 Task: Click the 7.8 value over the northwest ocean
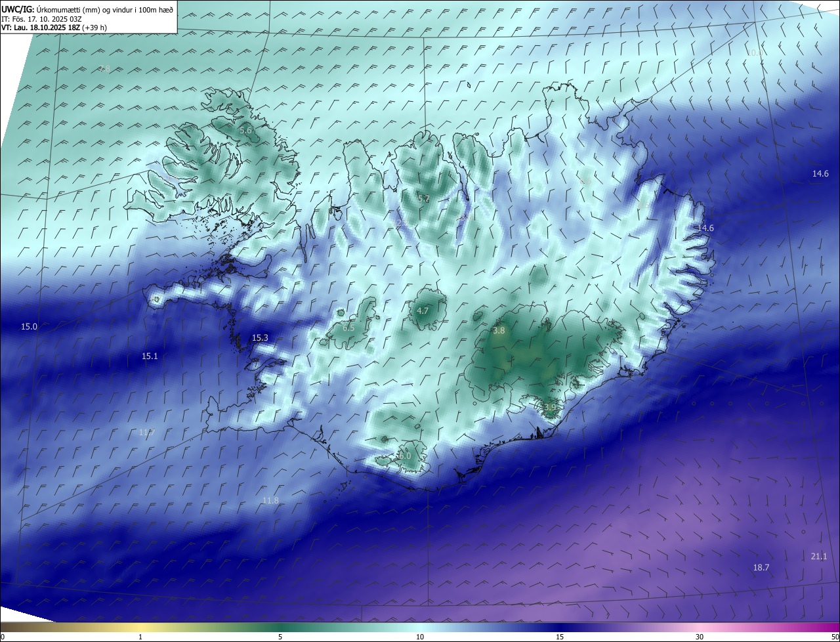pos(104,69)
